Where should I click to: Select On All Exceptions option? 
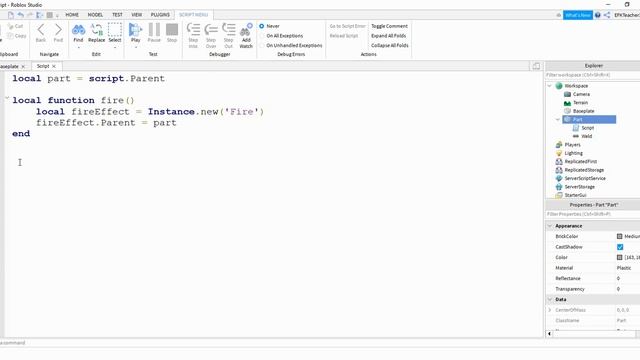coord(262,36)
